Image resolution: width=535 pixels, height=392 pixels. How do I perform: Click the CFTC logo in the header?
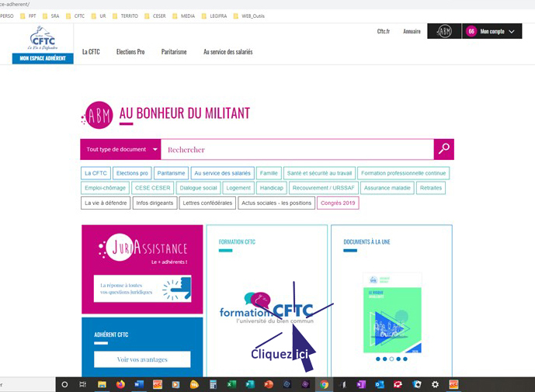pos(43,38)
